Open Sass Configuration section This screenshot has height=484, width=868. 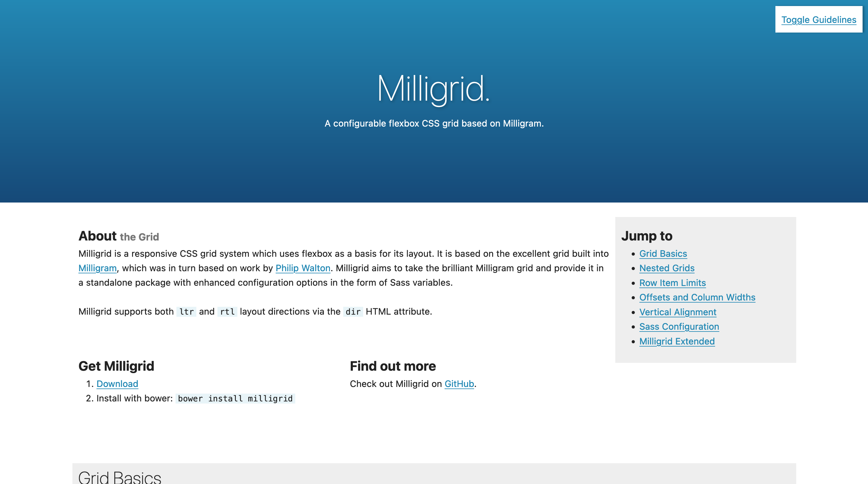point(678,327)
